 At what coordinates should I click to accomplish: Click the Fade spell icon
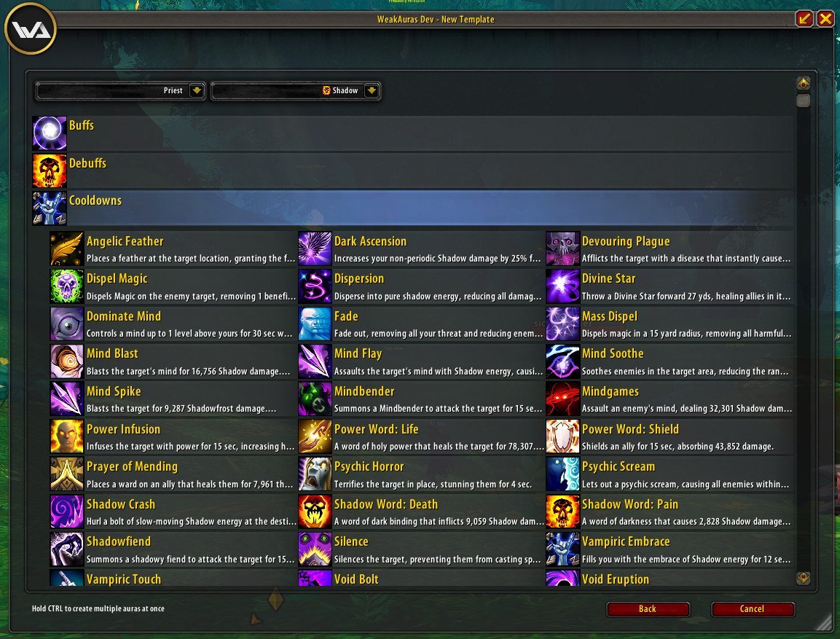click(315, 324)
